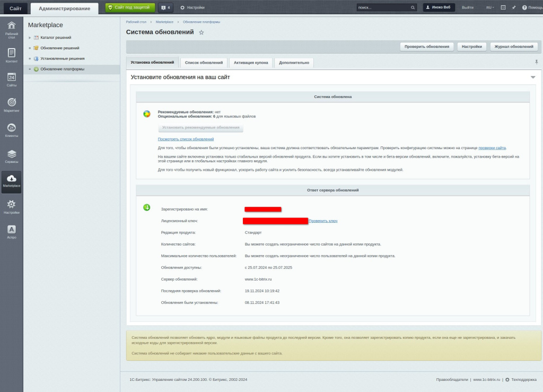Click Выйти to log out
Screen dimensions: 543x392
(x=468, y=7)
